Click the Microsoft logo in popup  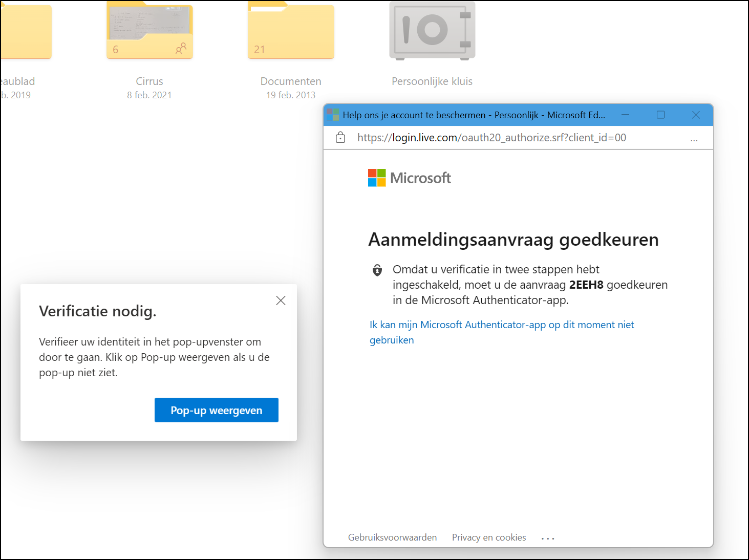[410, 178]
